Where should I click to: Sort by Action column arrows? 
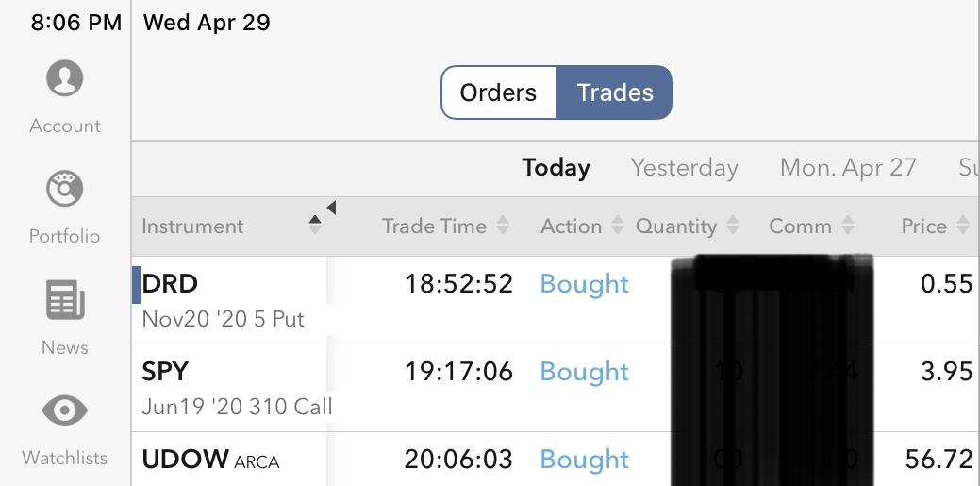click(617, 226)
